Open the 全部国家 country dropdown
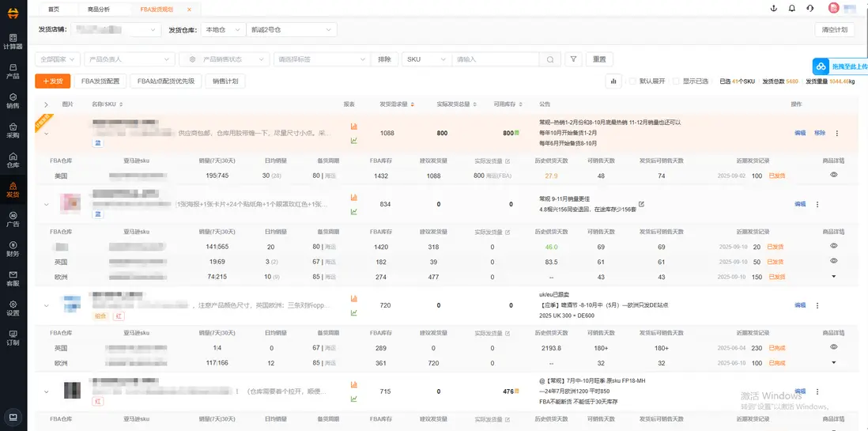868x431 pixels. coord(58,59)
